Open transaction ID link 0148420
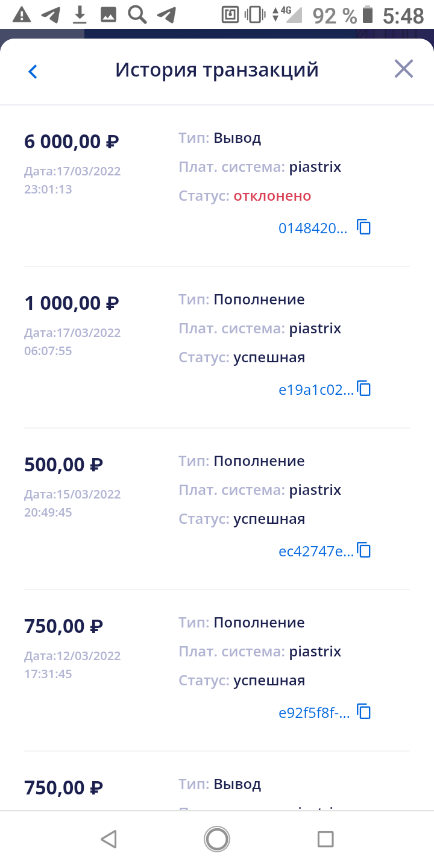This screenshot has width=434, height=868. [313, 228]
